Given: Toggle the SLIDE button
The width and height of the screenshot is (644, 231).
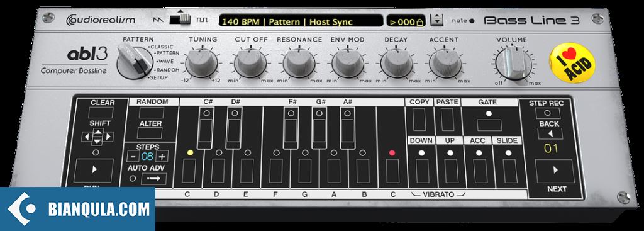Looking at the screenshot, I should (x=509, y=171).
